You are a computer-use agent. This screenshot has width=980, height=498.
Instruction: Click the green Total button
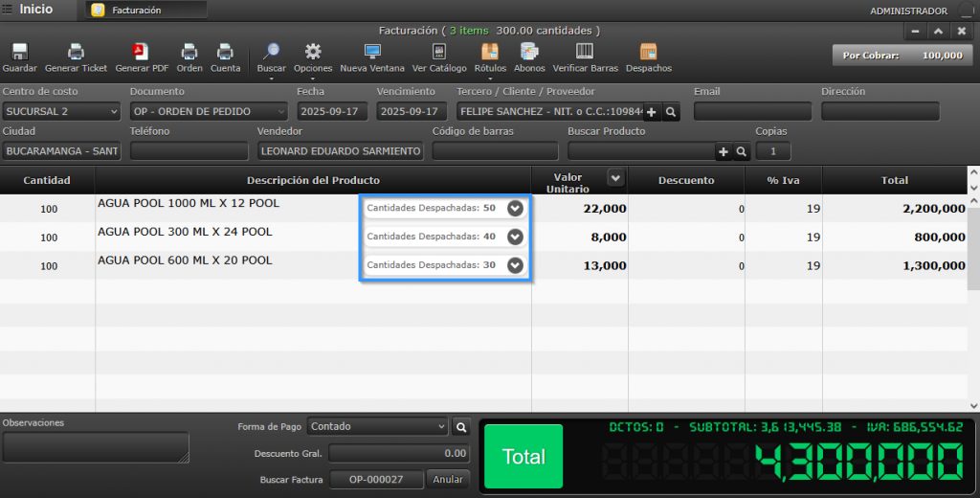[x=523, y=457]
